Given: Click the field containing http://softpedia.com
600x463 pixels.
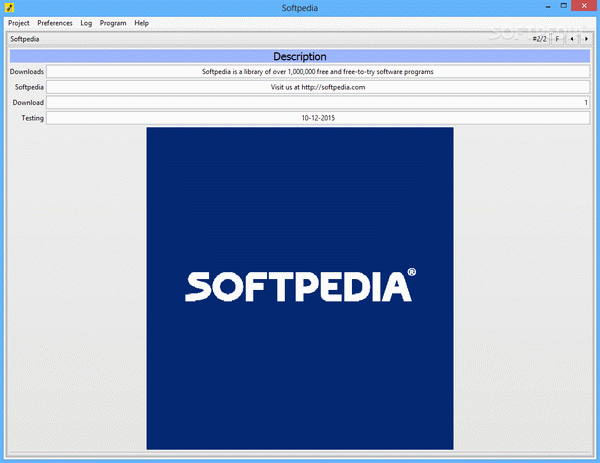Looking at the screenshot, I should pos(318,87).
